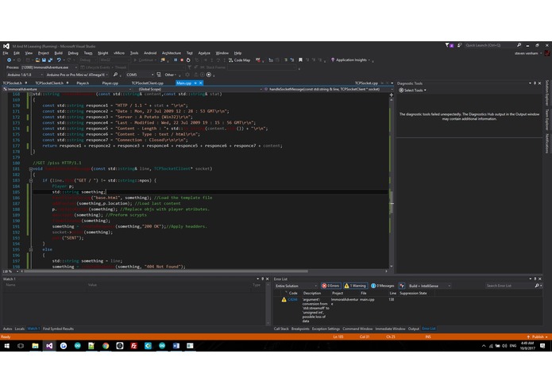Image resolution: width=552 pixels, height=392 pixels.
Task: Open the Process dropdown
Action: click(49, 67)
